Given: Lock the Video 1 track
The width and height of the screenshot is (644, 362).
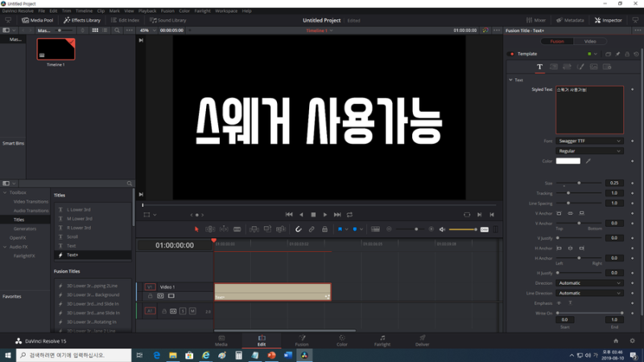Looking at the screenshot, I should [x=150, y=296].
